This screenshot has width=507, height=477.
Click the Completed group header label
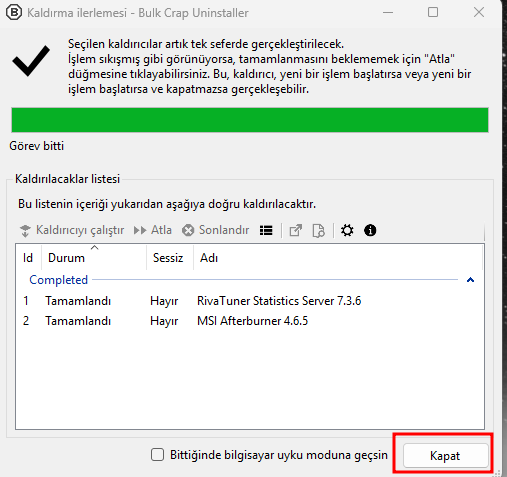pos(58,280)
